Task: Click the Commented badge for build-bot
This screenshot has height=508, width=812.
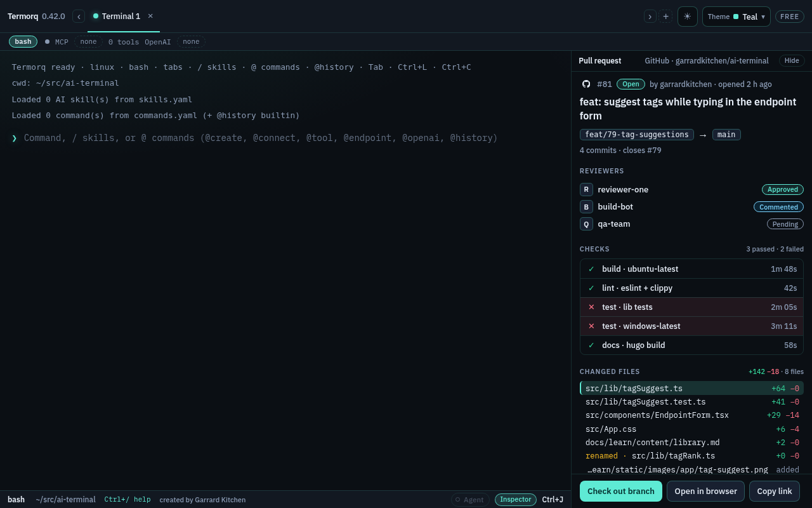Action: pyautogui.click(x=778, y=207)
